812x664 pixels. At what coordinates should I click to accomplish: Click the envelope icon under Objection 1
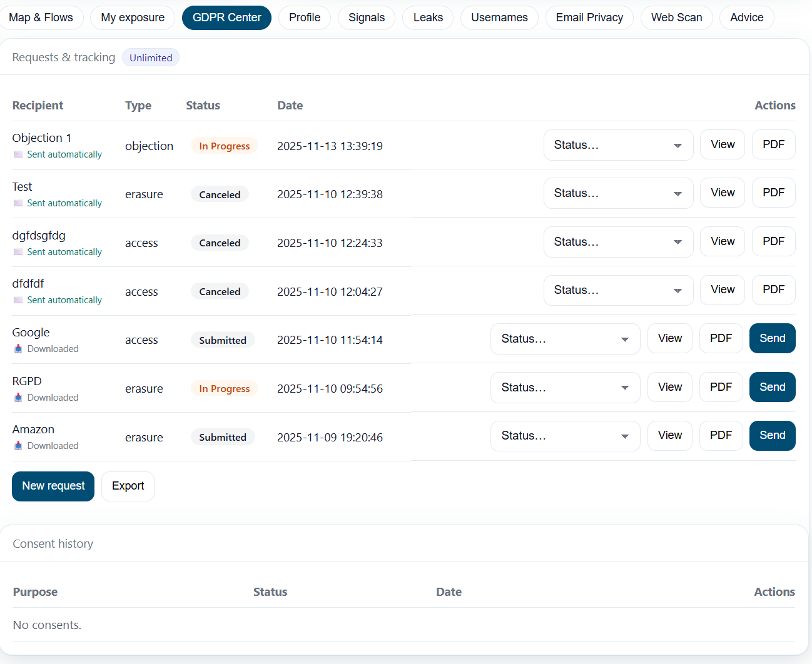coord(18,154)
